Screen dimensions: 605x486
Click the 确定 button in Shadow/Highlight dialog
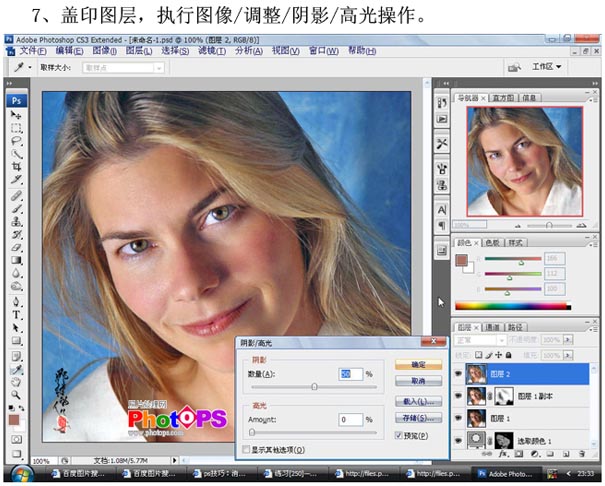pyautogui.click(x=418, y=365)
